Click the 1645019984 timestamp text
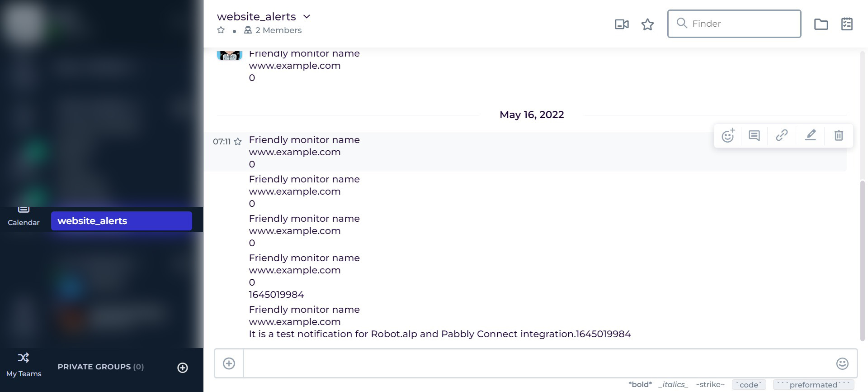This screenshot has width=868, height=392. coord(276,295)
